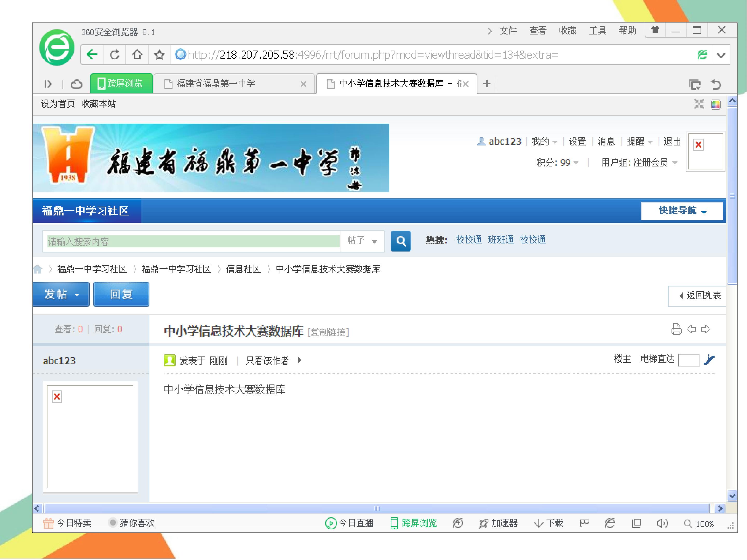Open the 我的 dropdown menu
Screen dimensions: 747x560
point(544,142)
